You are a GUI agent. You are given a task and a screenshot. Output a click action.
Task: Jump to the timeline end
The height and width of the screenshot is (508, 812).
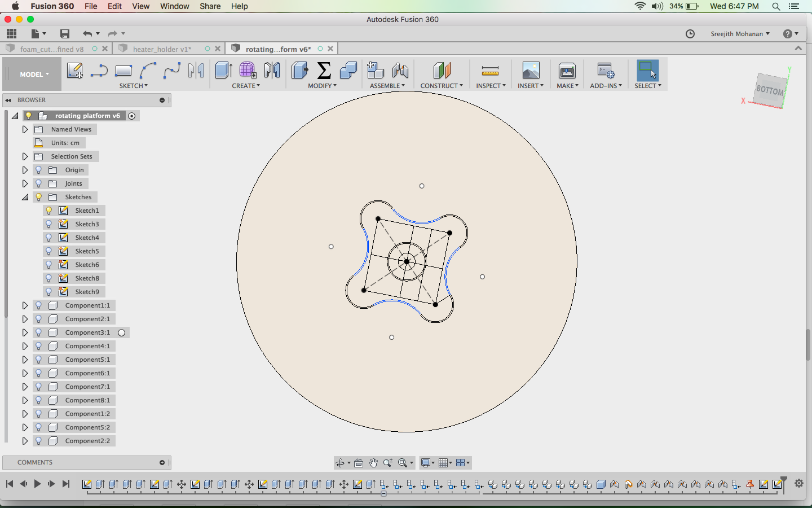[x=66, y=484]
